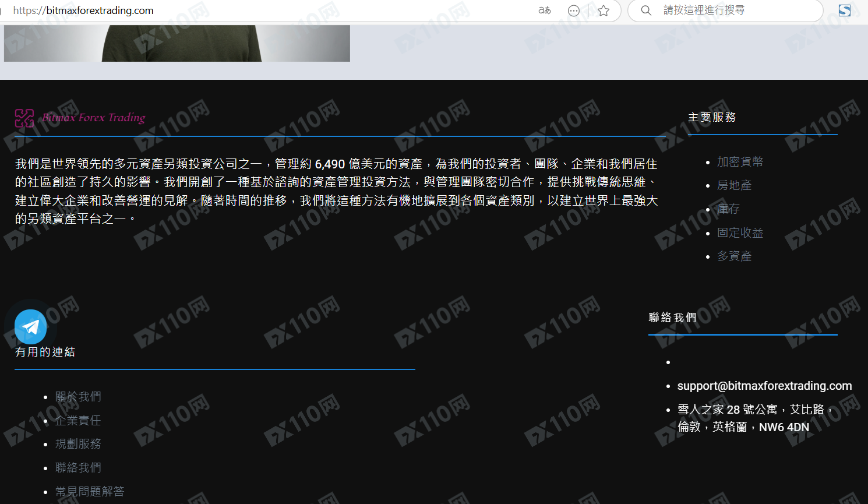
Task: Open the 關於我們 footer link
Action: (x=78, y=397)
